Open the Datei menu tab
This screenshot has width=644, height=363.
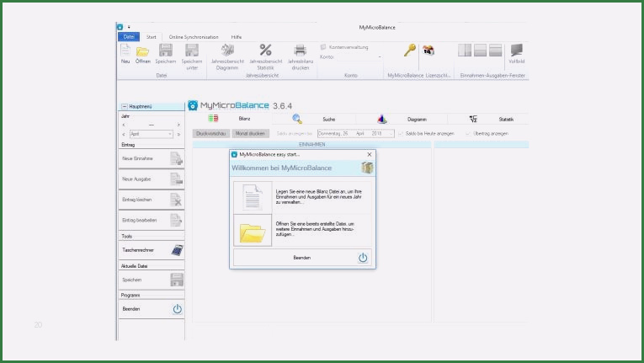pos(129,37)
